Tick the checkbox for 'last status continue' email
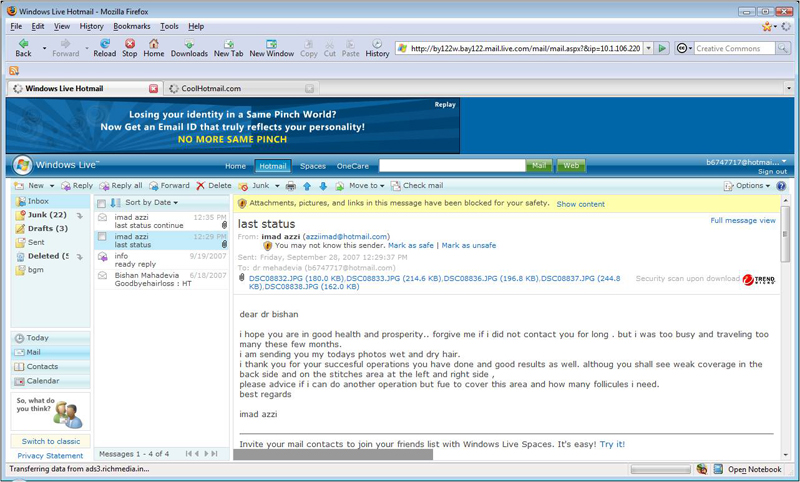The height and width of the screenshot is (482, 800). pyautogui.click(x=102, y=218)
